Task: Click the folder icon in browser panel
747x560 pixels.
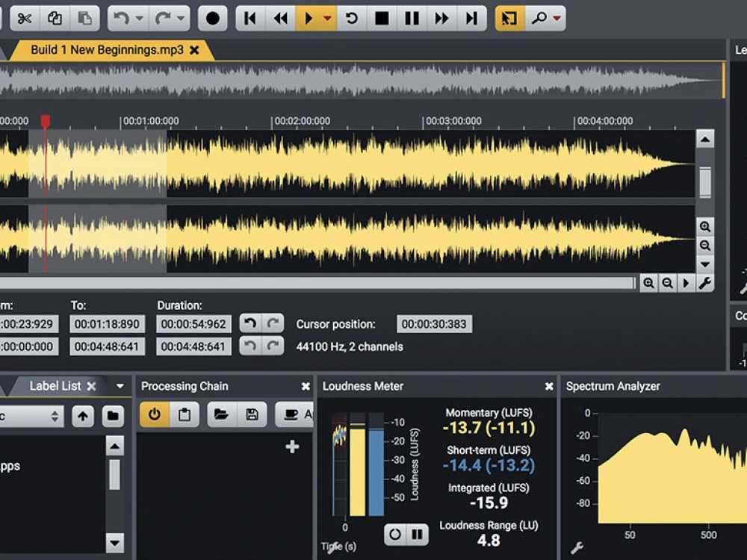Action: pyautogui.click(x=113, y=416)
